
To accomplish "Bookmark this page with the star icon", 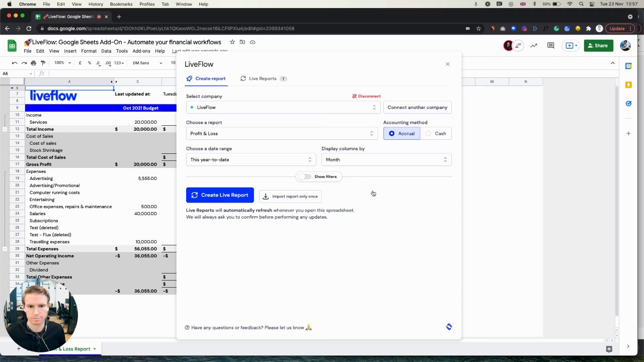I will [x=478, y=29].
